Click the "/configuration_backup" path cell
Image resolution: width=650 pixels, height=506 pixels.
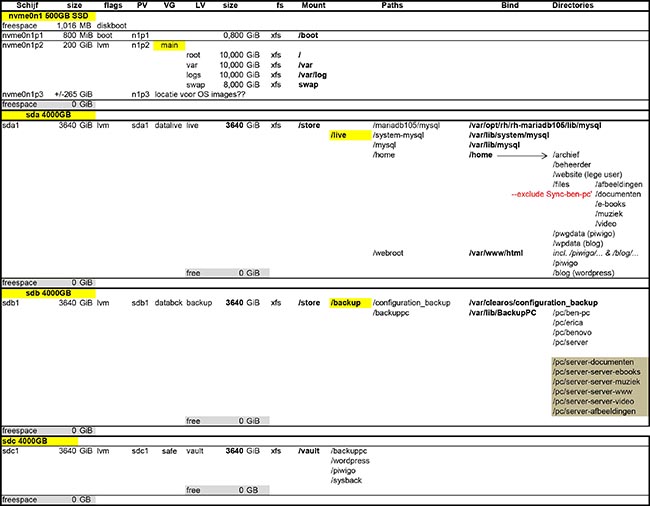[411, 303]
